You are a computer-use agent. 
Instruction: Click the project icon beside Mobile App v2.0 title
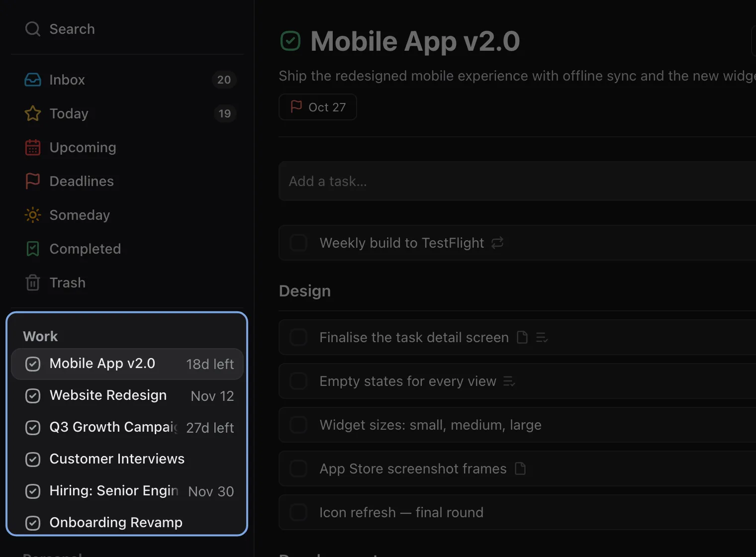pos(290,41)
